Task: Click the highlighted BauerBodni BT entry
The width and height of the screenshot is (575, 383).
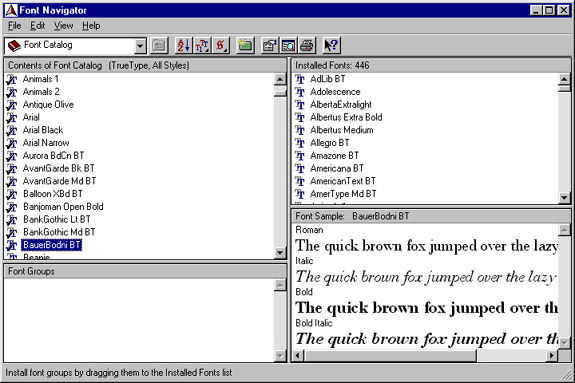Action: pos(52,245)
